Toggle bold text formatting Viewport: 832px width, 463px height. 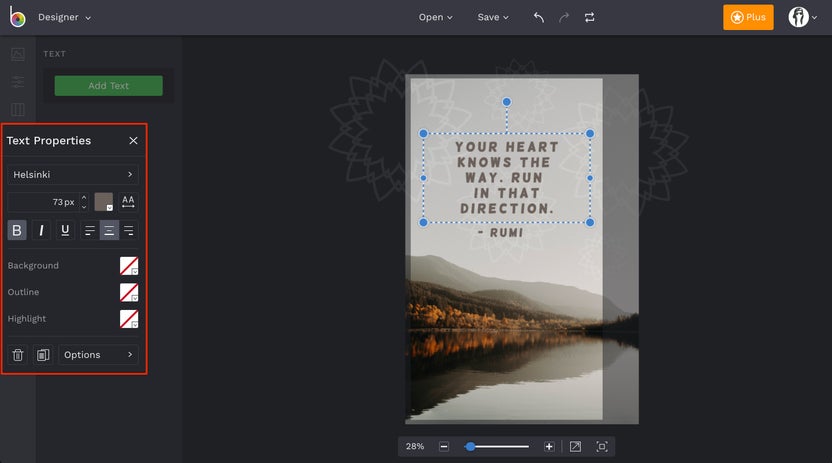tap(17, 230)
